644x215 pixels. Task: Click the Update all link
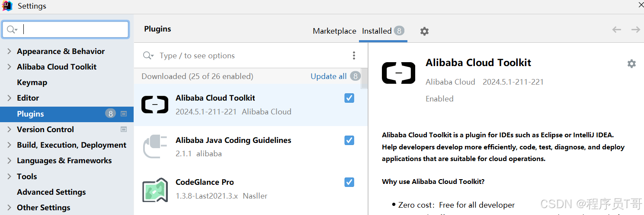(x=329, y=76)
